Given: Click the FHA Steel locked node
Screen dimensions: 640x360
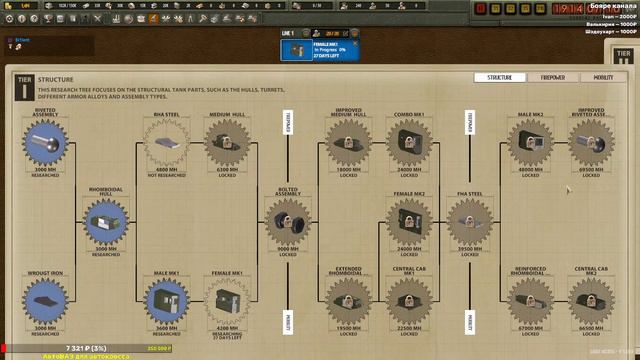Looking at the screenshot, I should click(470, 222).
